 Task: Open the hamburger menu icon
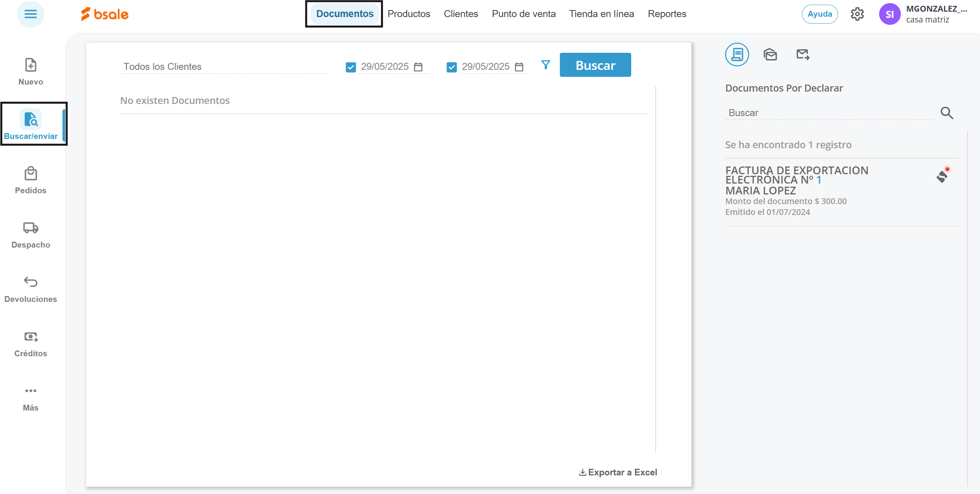(30, 14)
